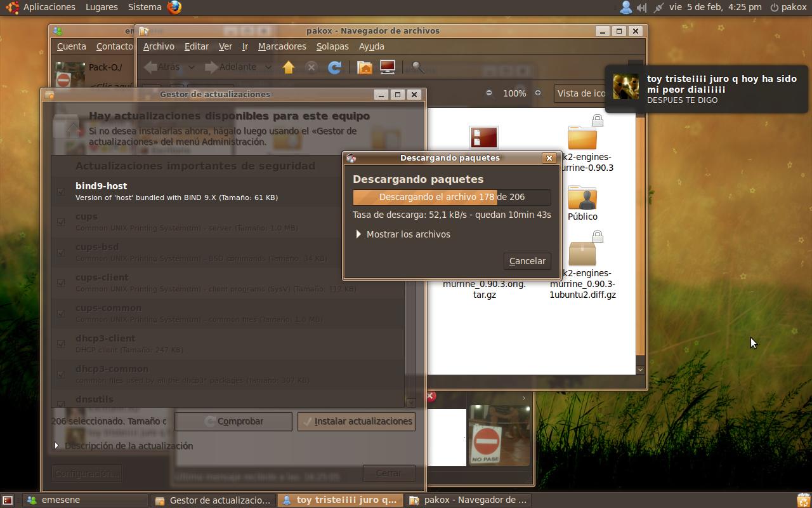
Task: Open the Vista de iconos view dropdown
Action: click(x=580, y=93)
